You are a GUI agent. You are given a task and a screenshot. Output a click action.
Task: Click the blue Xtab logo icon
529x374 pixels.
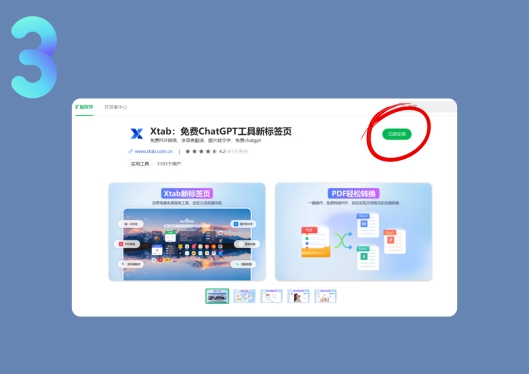137,134
